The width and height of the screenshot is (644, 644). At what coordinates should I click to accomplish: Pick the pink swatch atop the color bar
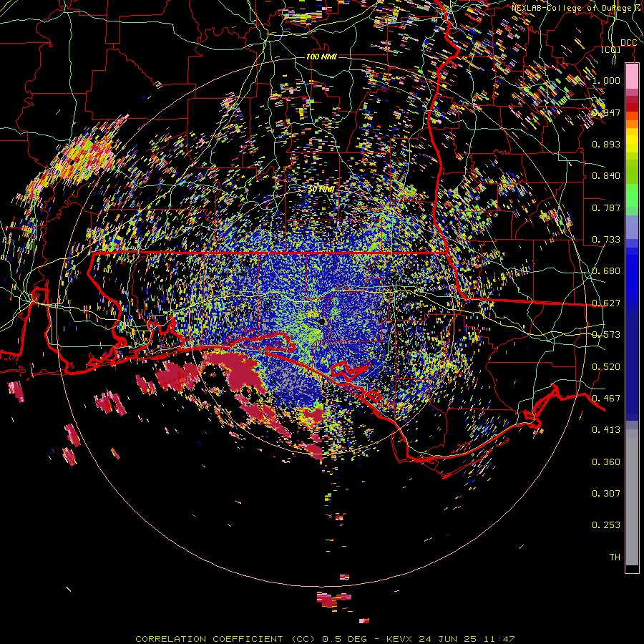tap(632, 76)
